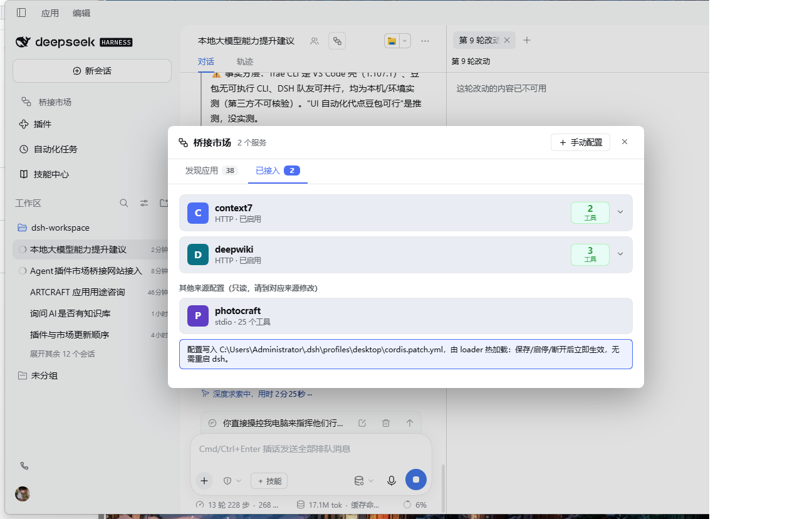
Task: Click the microphone voice input icon
Action: [392, 481]
